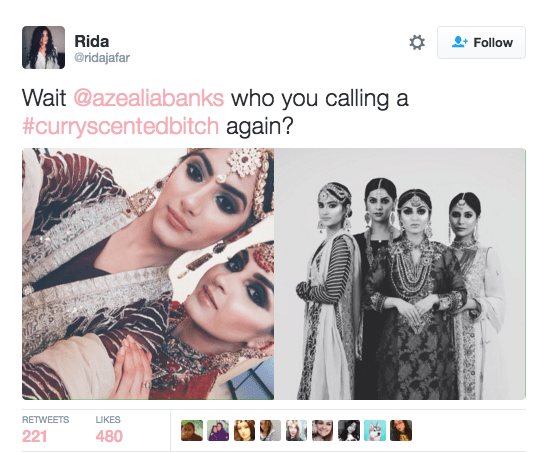The image size is (550, 453).
Task: Open Rida's profile avatar
Action: click(43, 47)
